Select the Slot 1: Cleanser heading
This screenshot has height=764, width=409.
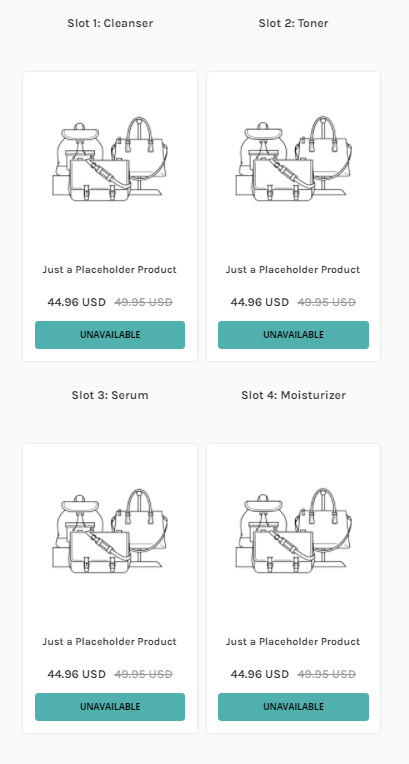point(110,23)
